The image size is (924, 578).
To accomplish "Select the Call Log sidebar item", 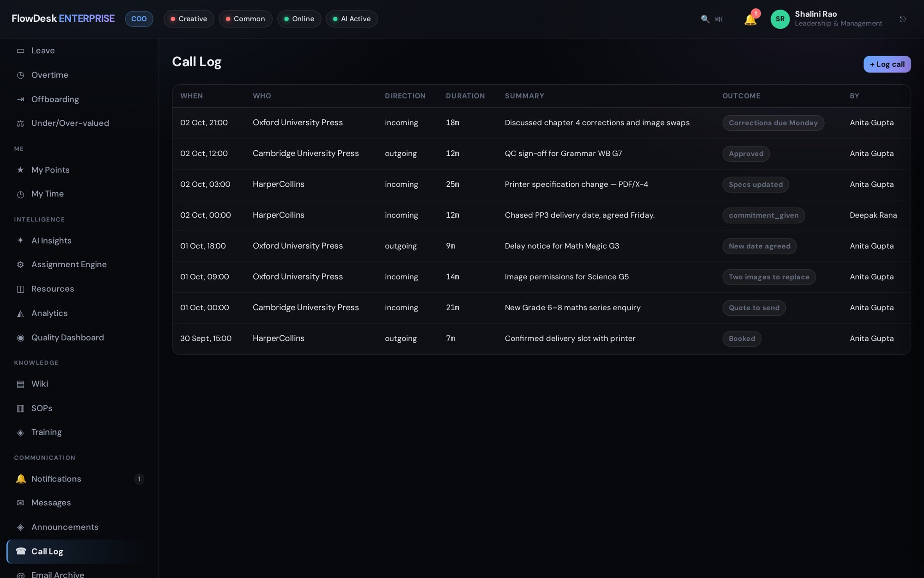I will pyautogui.click(x=79, y=551).
